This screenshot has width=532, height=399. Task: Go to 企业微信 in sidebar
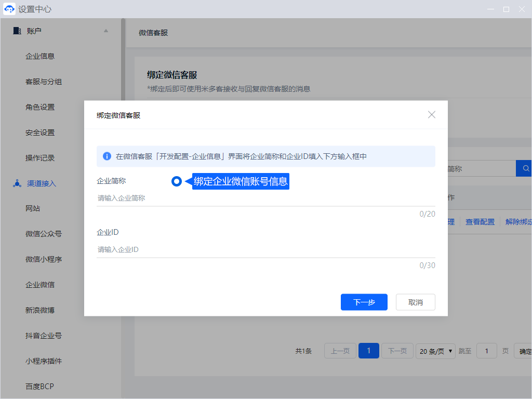pos(40,285)
